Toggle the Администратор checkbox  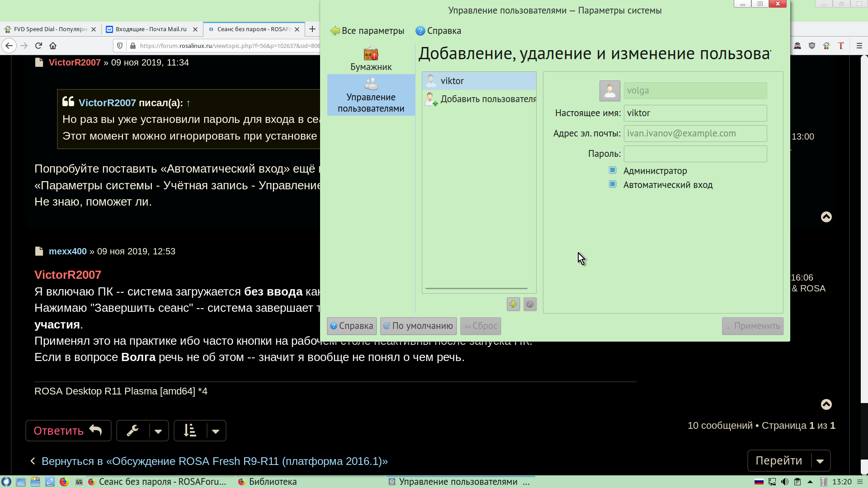tap(613, 170)
